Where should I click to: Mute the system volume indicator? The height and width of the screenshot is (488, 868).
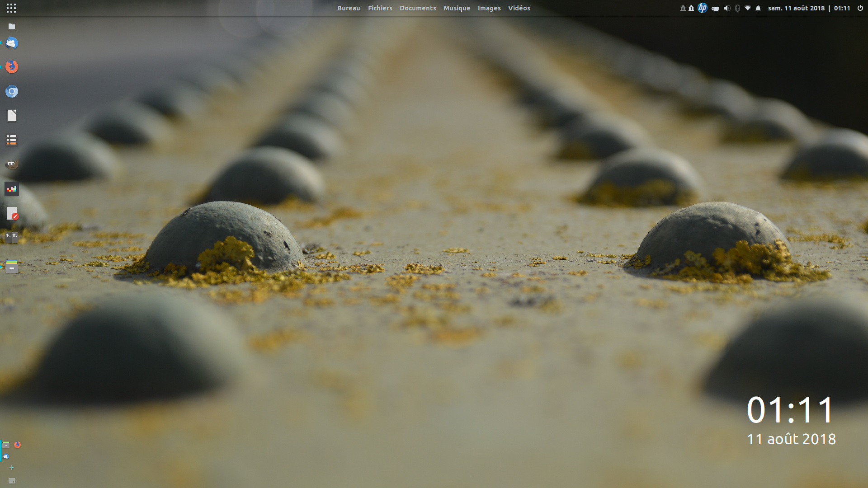pos(727,8)
